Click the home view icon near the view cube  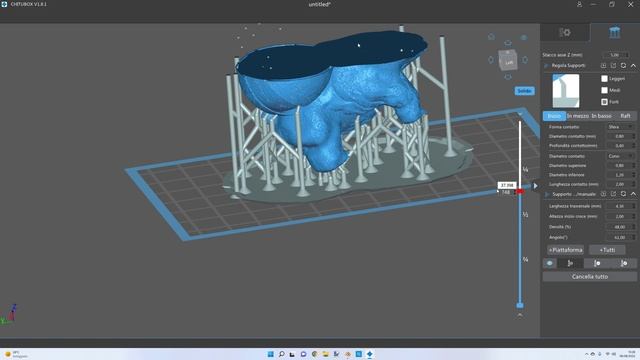(491, 37)
